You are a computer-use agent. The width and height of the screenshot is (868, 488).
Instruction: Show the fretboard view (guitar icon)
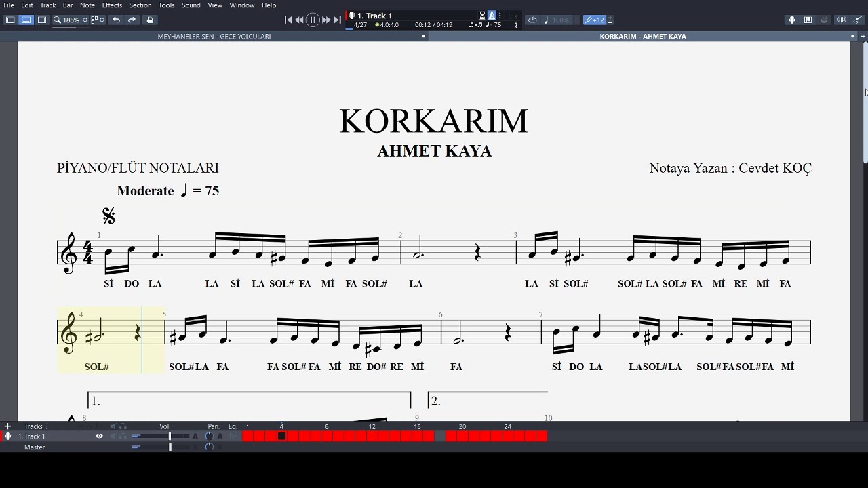[x=791, y=20]
